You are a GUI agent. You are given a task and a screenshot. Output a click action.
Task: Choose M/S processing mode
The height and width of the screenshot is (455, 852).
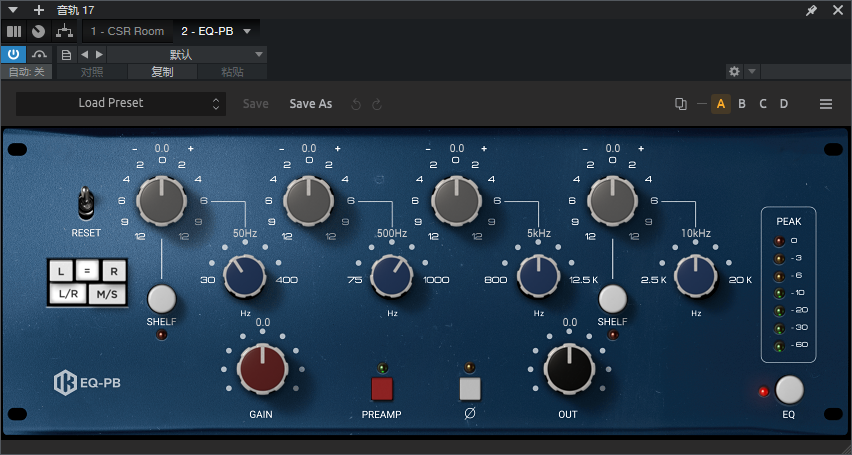[x=107, y=294]
